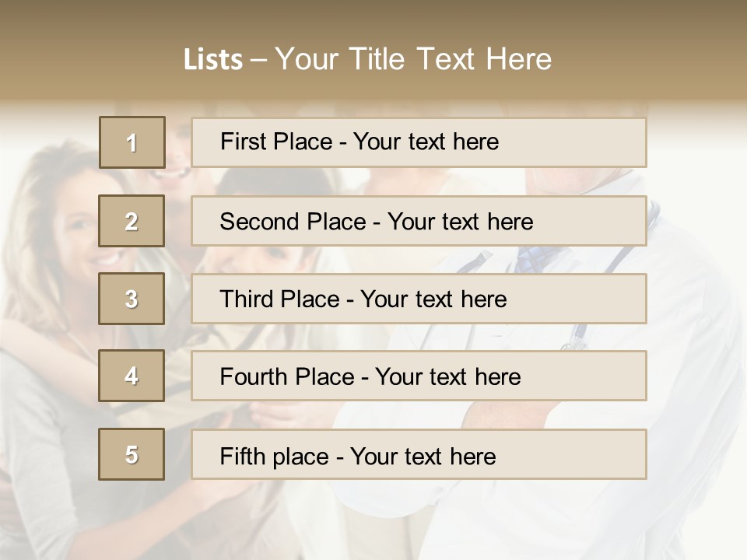Click the Fourth Place text box
This screenshot has height=560, width=747.
[419, 376]
